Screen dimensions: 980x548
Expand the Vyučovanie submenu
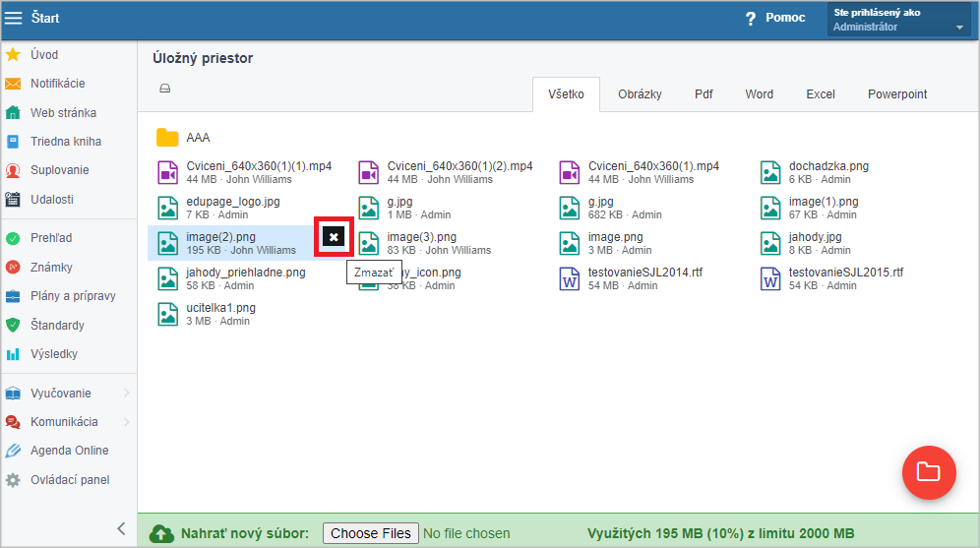(126, 394)
